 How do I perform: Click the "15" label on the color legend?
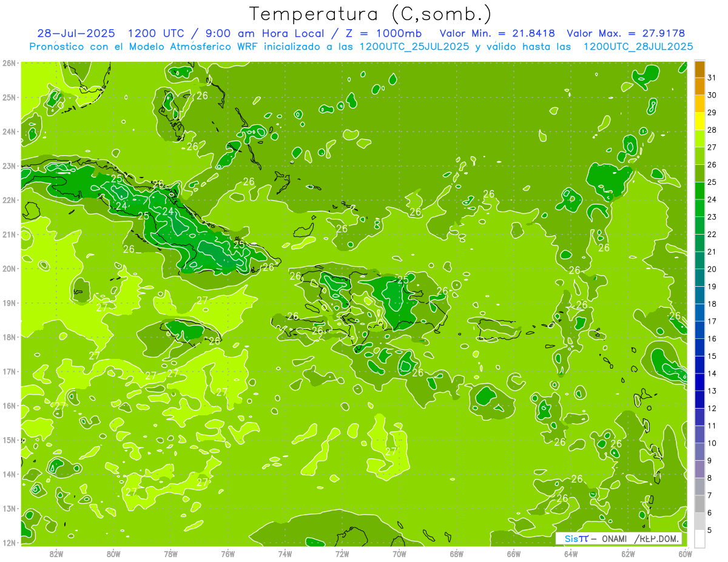[712, 356]
